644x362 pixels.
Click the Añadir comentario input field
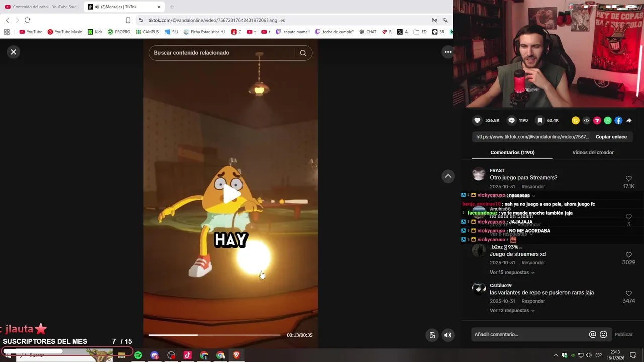528,334
